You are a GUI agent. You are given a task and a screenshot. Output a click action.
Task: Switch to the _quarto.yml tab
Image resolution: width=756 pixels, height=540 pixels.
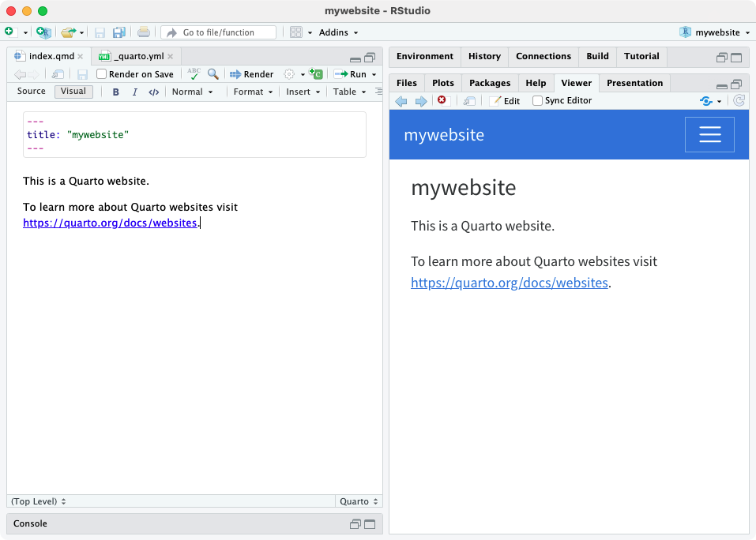coord(137,56)
